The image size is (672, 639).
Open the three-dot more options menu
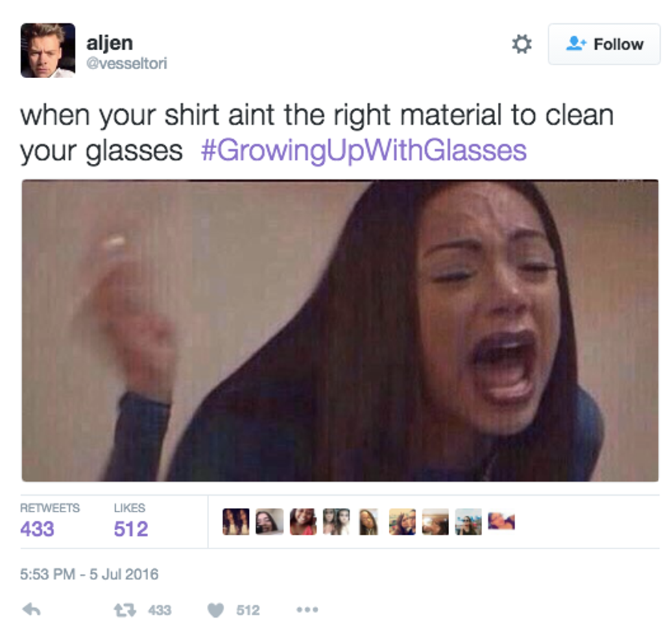click(x=307, y=610)
